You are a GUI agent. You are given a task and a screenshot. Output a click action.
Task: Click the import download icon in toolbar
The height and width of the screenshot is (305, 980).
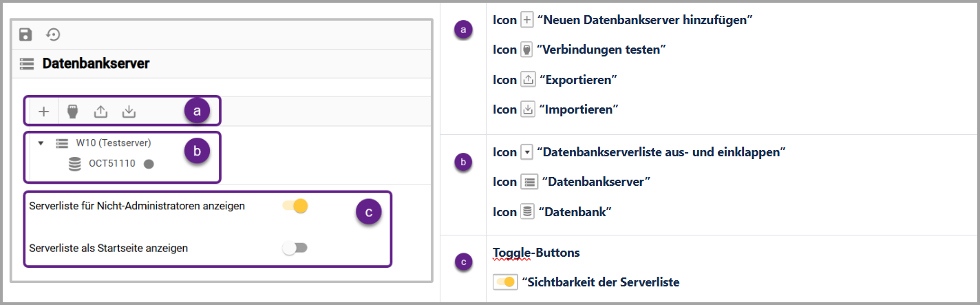(129, 111)
